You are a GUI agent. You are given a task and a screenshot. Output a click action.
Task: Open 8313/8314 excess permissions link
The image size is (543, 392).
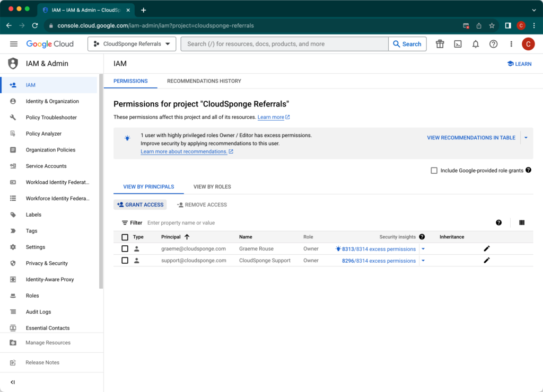(379, 249)
